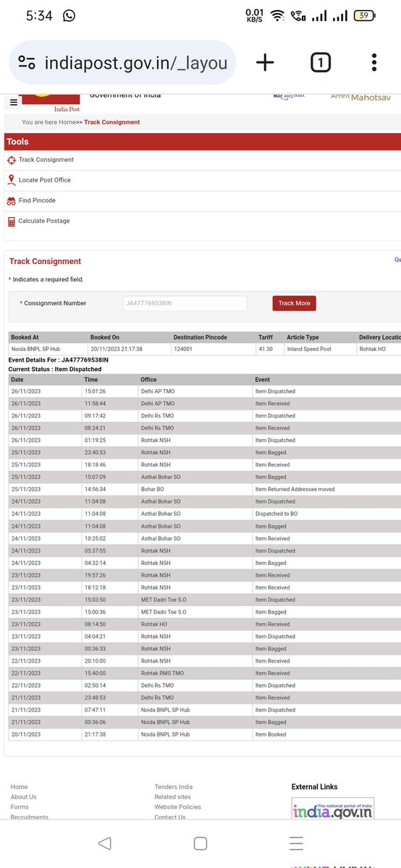The height and width of the screenshot is (868, 401).
Task: Click the Current Status Item Dispatched text
Action: coord(55,369)
